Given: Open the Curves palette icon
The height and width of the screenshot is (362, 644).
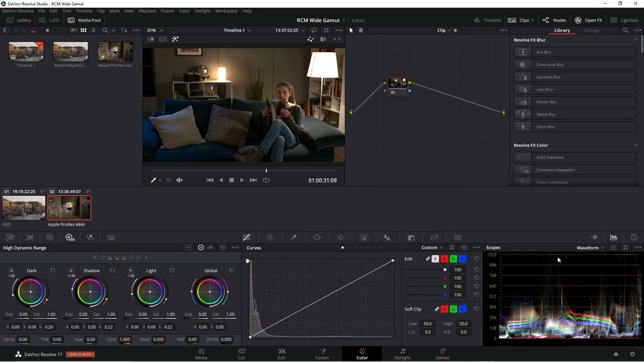Looking at the screenshot, I should (247, 237).
